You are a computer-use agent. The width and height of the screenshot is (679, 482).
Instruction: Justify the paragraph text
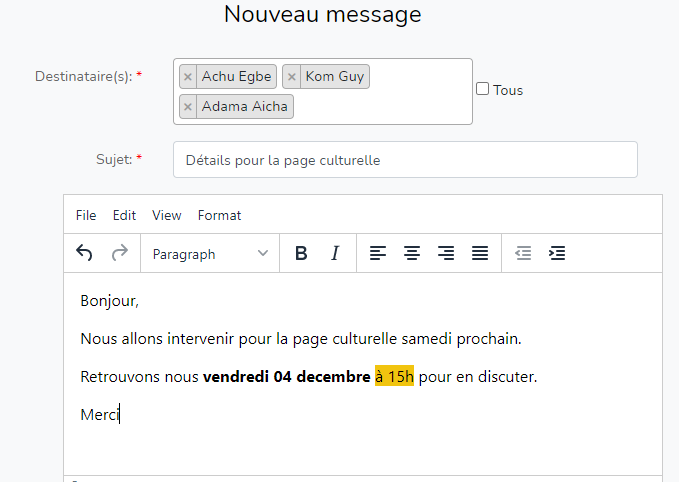tap(480, 253)
